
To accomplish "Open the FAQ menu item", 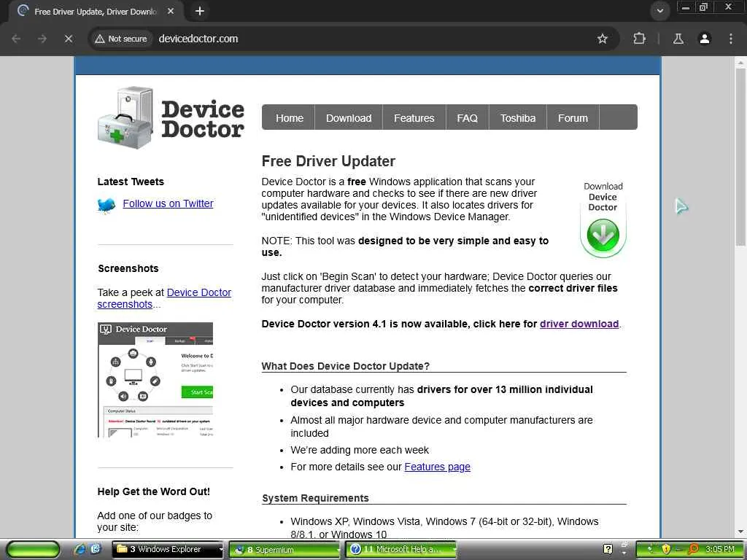I will (x=467, y=117).
